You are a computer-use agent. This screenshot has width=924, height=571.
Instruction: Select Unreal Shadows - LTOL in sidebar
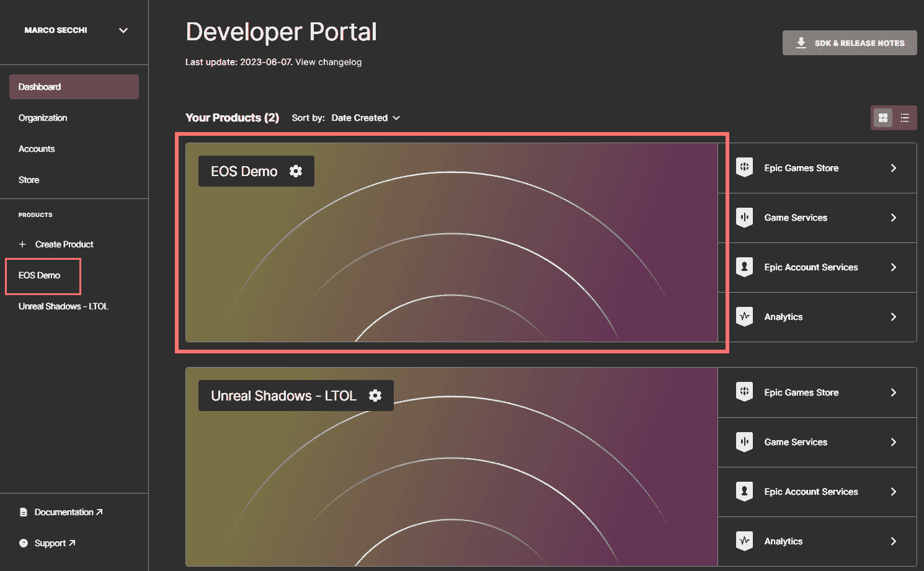click(63, 306)
